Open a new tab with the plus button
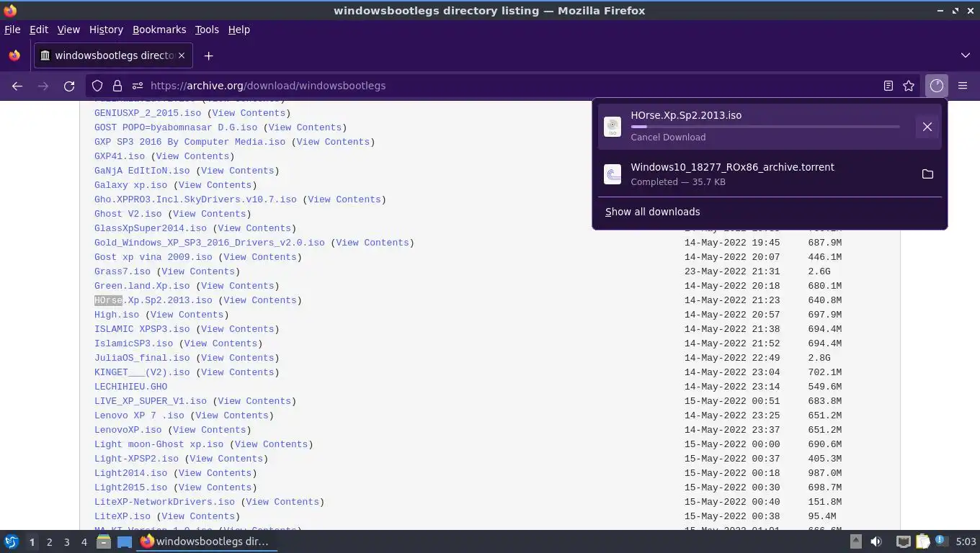Image resolution: width=980 pixels, height=553 pixels. point(208,55)
